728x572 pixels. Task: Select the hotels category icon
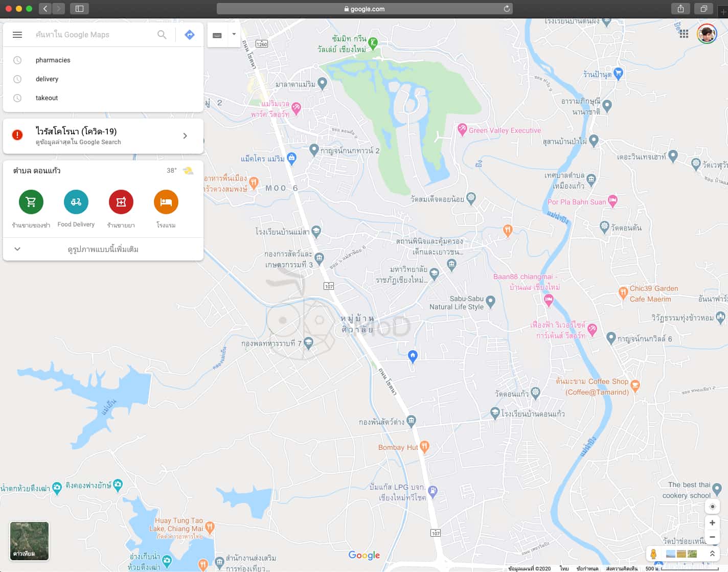pos(166,202)
